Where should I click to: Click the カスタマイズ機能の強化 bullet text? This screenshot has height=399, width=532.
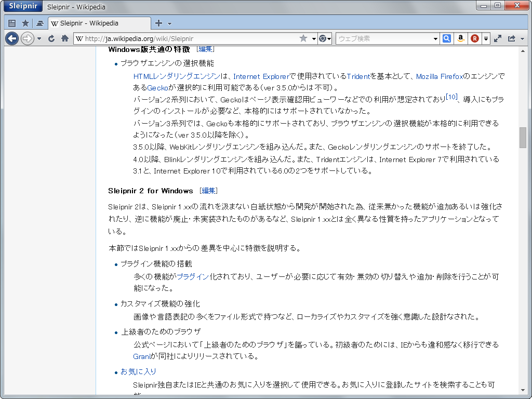pyautogui.click(x=160, y=304)
